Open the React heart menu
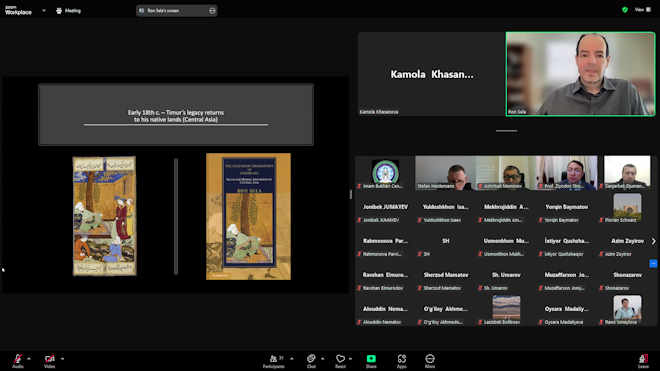 340,360
